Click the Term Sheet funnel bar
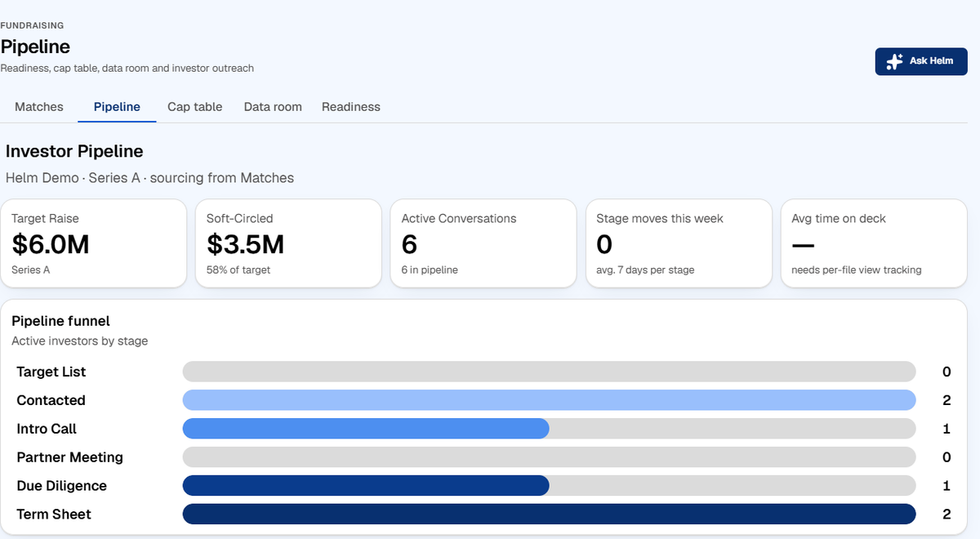Viewport: 980px width, 539px height. 549,514
